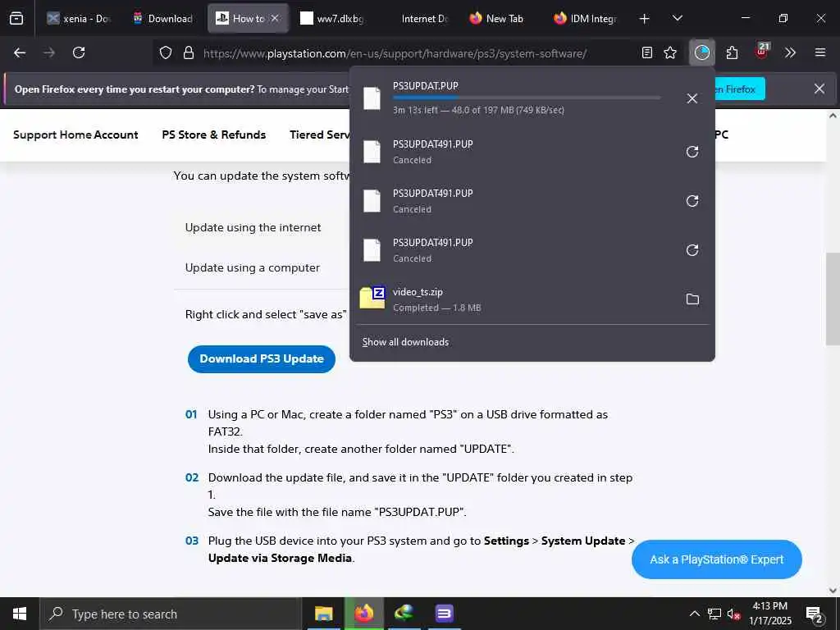Click the extension icon with badge 21
Viewport: 840px width, 630px height.
[x=762, y=52]
